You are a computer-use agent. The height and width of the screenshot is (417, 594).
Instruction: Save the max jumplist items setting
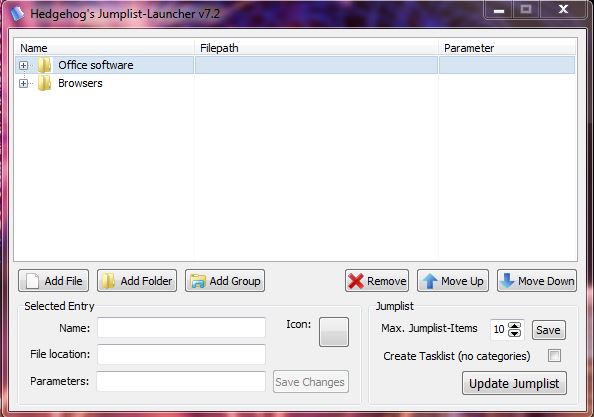[549, 330]
